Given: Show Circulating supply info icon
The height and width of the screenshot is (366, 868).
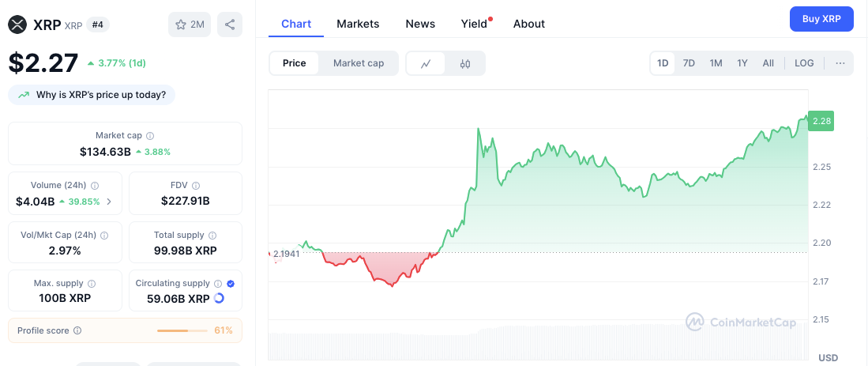Looking at the screenshot, I should pyautogui.click(x=218, y=284).
